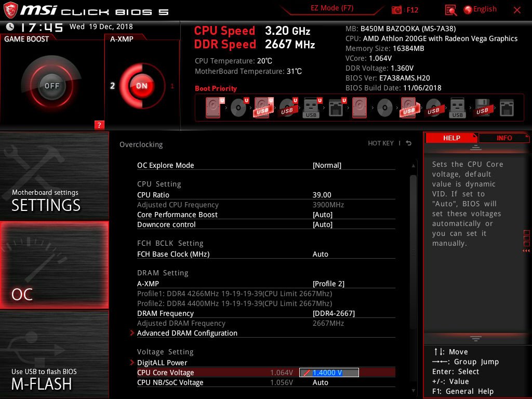Open HOT KEY list
The image size is (532, 399).
[x=381, y=143]
